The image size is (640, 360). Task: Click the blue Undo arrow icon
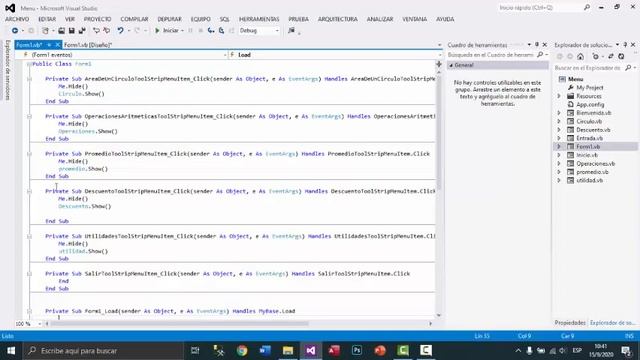(x=120, y=31)
